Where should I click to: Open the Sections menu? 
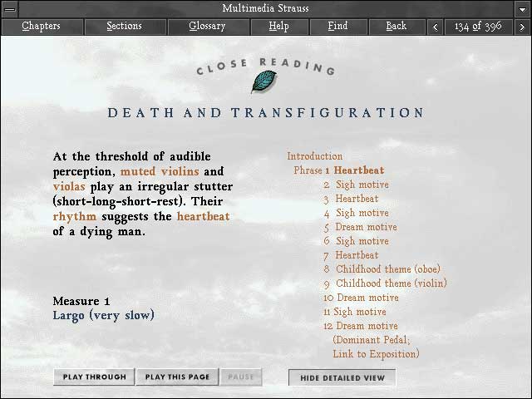click(x=126, y=27)
